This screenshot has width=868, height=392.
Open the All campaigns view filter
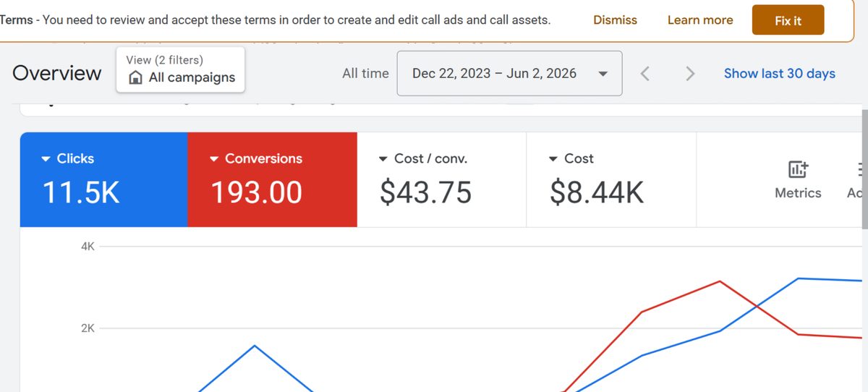(181, 69)
